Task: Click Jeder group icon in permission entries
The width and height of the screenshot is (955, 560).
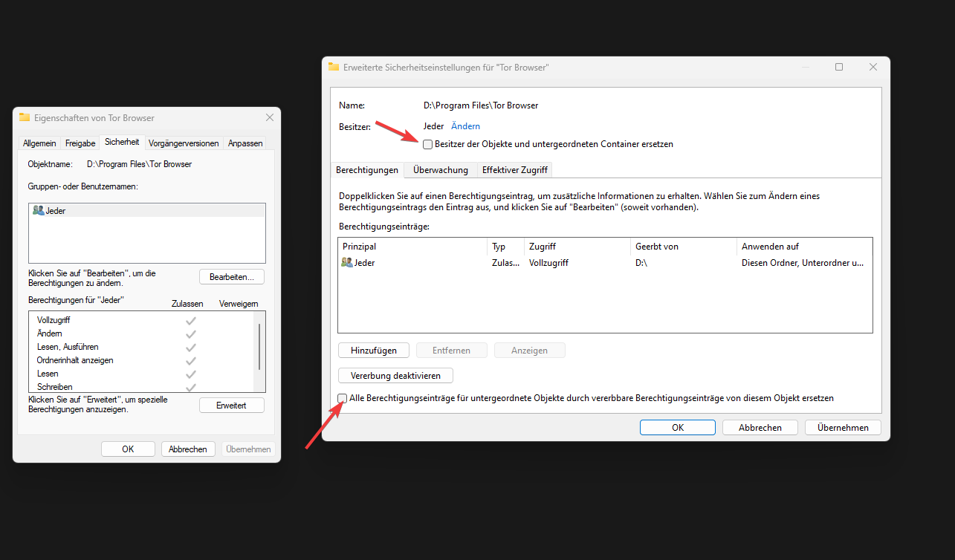Action: tap(347, 262)
